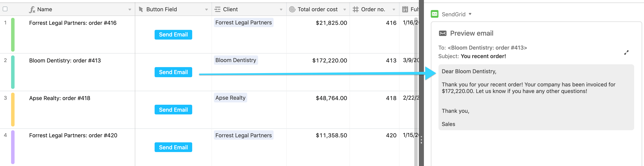Viewport: 644px width, 166px height.
Task: Expand the Client column dropdown menu
Action: (x=281, y=10)
